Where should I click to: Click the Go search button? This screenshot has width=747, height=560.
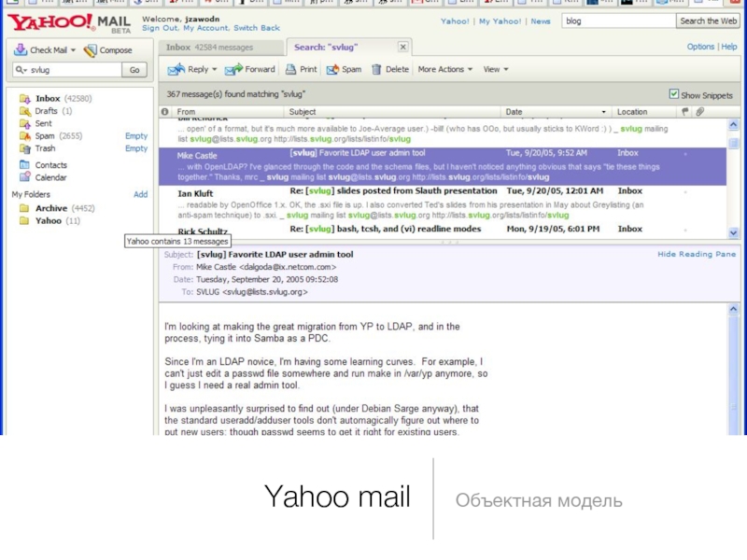tap(134, 70)
